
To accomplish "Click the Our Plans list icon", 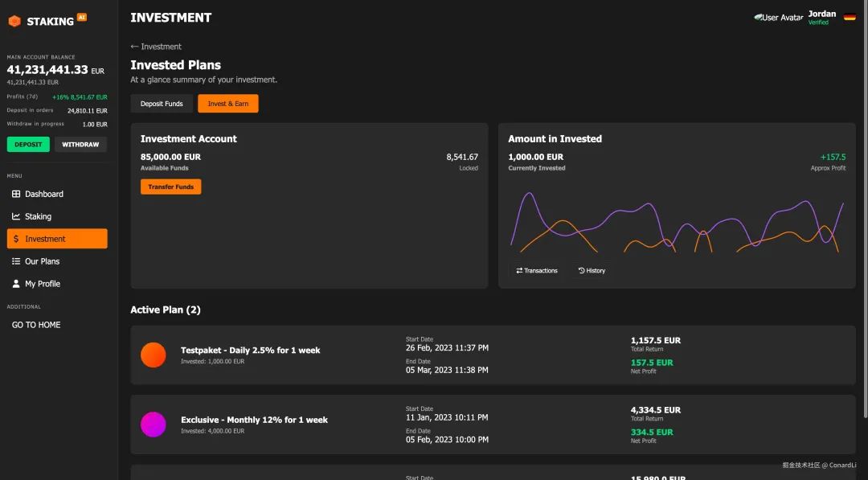I will coord(16,261).
